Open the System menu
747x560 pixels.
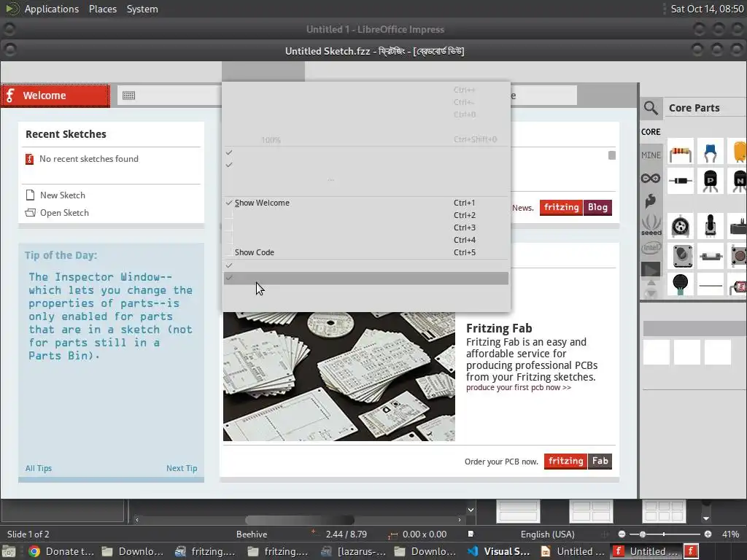142,9
